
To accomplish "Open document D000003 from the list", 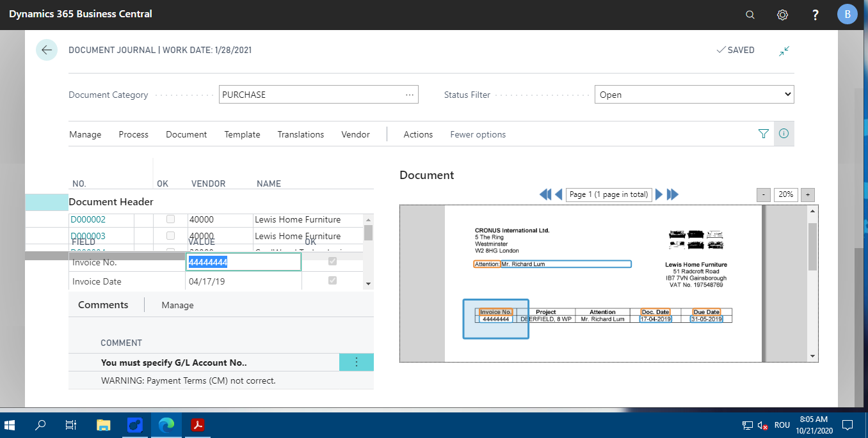I will [87, 235].
